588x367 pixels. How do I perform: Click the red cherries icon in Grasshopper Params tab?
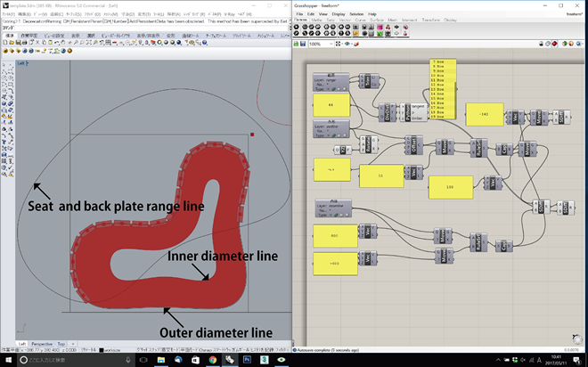coord(388,27)
